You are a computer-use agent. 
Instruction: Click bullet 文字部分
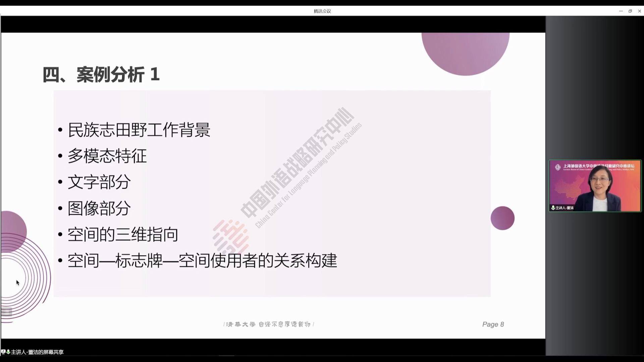pyautogui.click(x=99, y=182)
